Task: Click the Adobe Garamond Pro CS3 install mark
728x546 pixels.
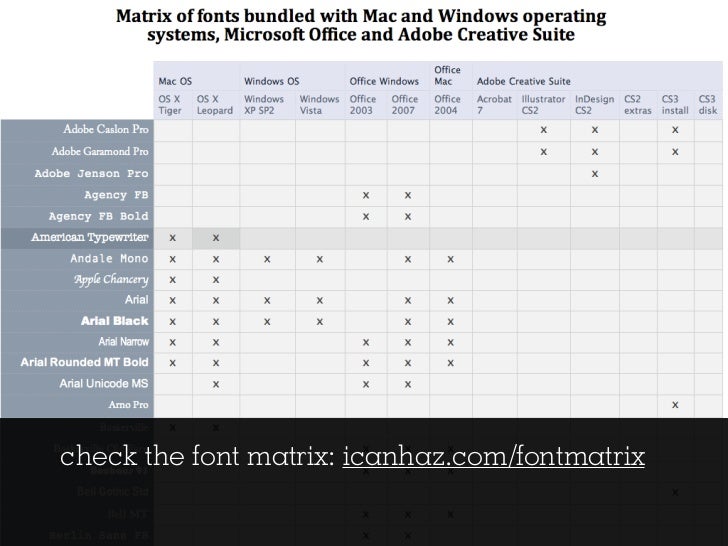Action: tap(675, 152)
